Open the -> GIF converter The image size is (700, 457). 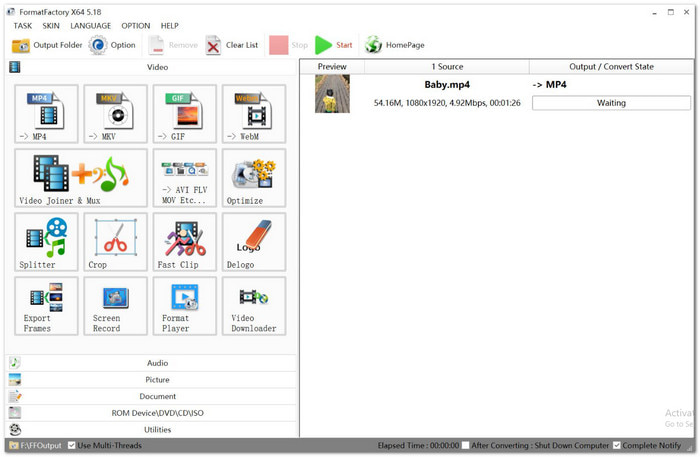pyautogui.click(x=184, y=114)
